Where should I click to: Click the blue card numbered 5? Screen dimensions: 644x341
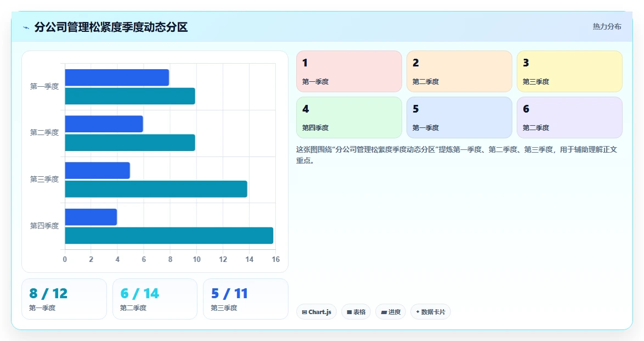459,118
